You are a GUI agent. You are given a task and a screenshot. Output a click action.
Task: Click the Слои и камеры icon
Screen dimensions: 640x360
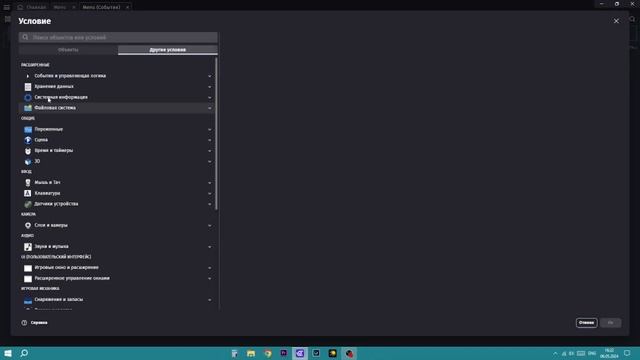[x=28, y=225]
